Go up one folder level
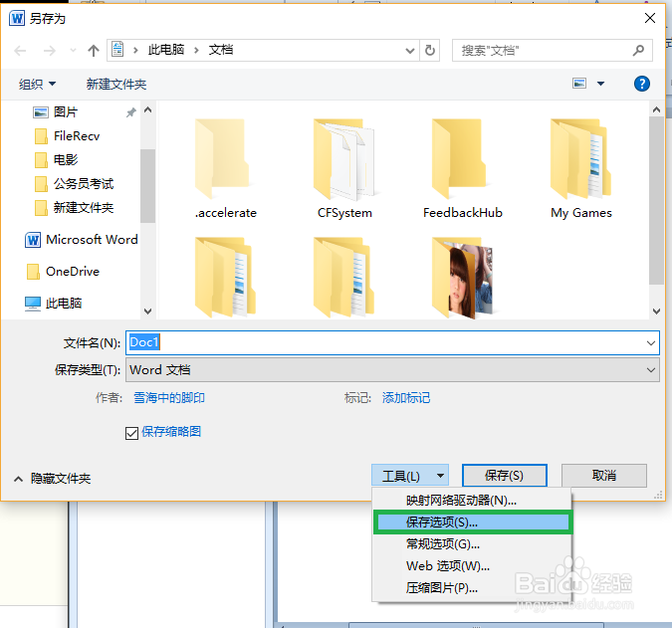The image size is (672, 628). pyautogui.click(x=93, y=51)
